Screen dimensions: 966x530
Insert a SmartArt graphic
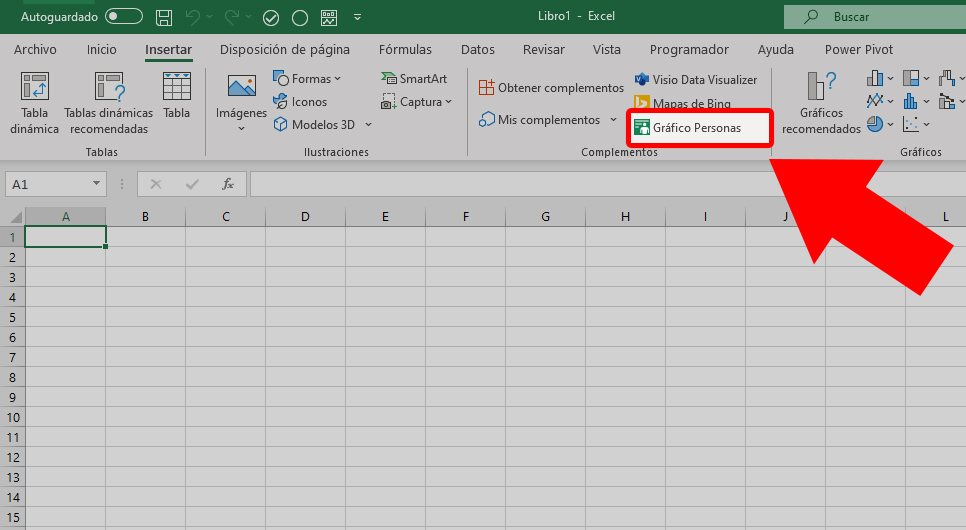click(x=414, y=79)
